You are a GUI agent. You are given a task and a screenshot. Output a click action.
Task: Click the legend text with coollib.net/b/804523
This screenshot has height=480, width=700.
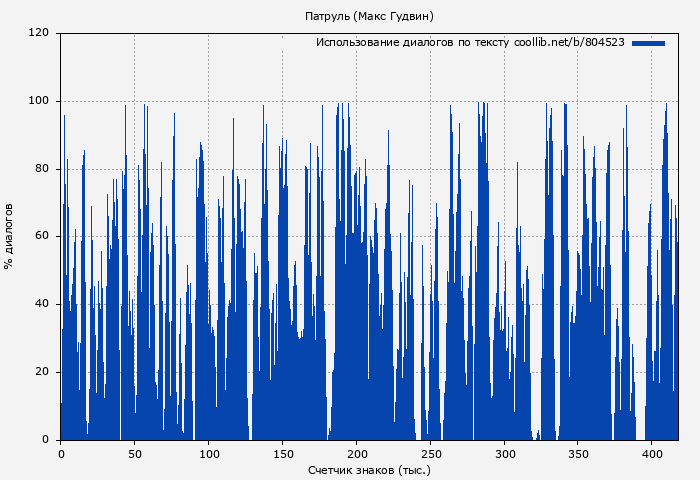(470, 43)
